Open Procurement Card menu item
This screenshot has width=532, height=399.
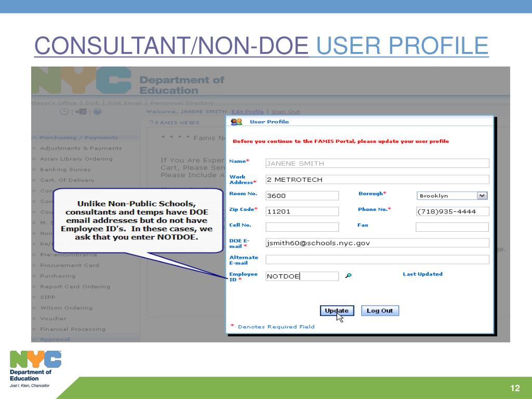tap(70, 265)
